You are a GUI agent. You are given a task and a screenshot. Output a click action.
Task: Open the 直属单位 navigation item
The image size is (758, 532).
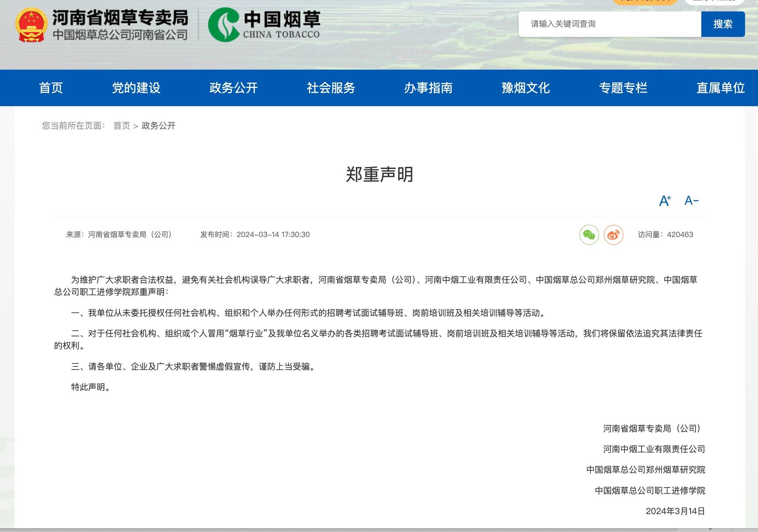[x=720, y=88]
